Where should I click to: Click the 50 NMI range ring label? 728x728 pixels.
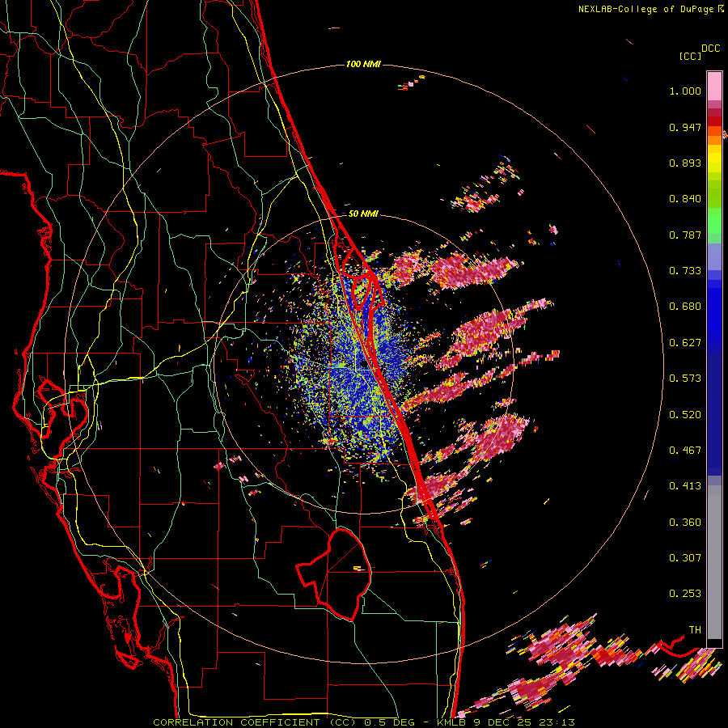(x=363, y=214)
